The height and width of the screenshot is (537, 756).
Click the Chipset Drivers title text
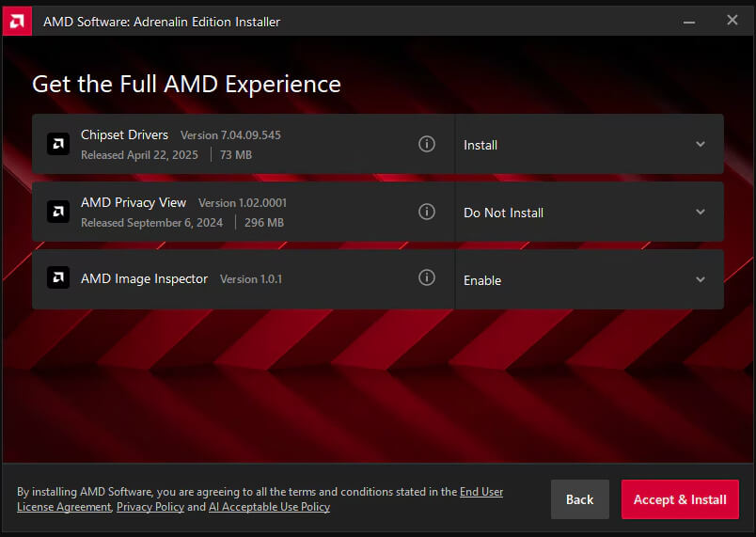(x=124, y=135)
